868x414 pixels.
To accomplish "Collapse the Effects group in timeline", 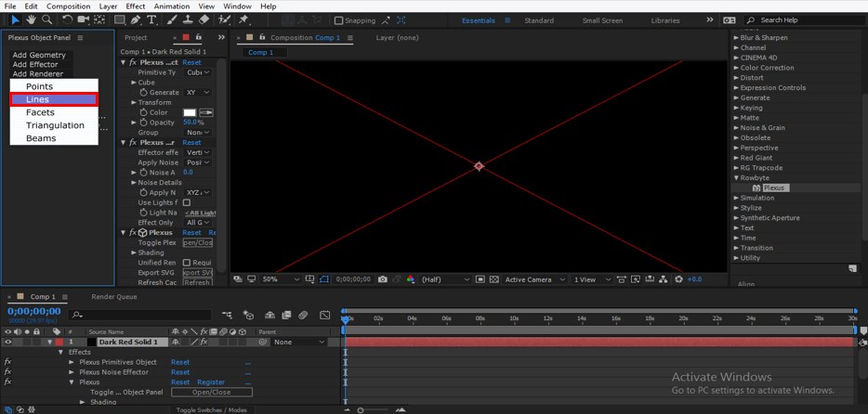I will coord(61,352).
